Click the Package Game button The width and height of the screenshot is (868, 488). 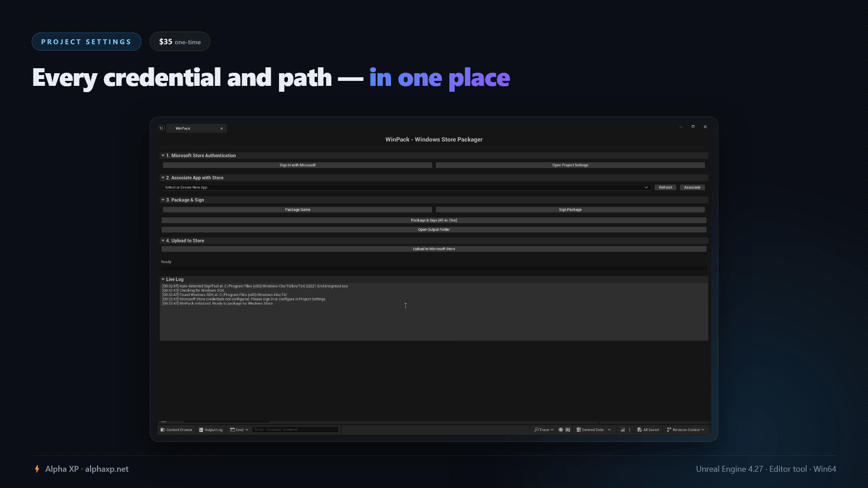click(297, 210)
